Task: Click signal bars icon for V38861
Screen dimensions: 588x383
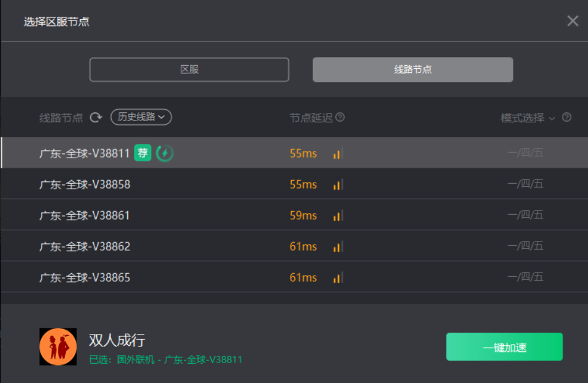Action: [x=338, y=215]
